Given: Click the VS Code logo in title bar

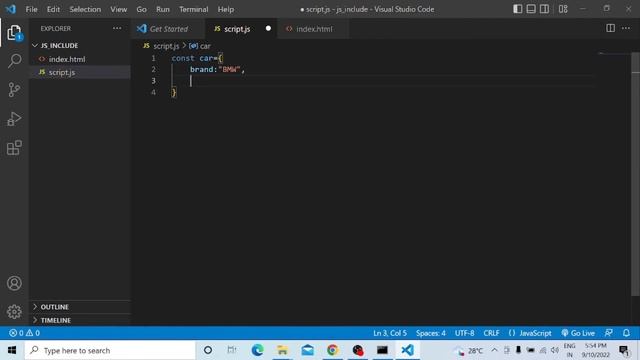Looking at the screenshot, I should tap(10, 9).
